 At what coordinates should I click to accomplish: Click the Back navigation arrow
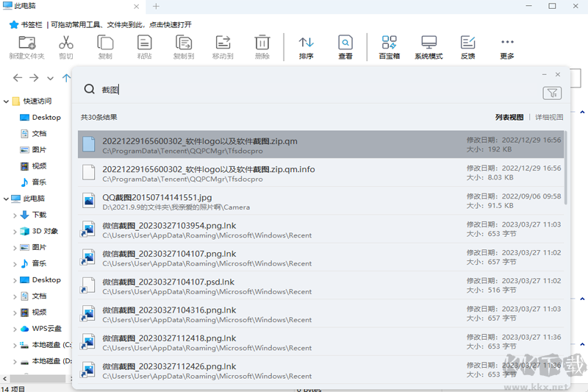[x=17, y=77]
